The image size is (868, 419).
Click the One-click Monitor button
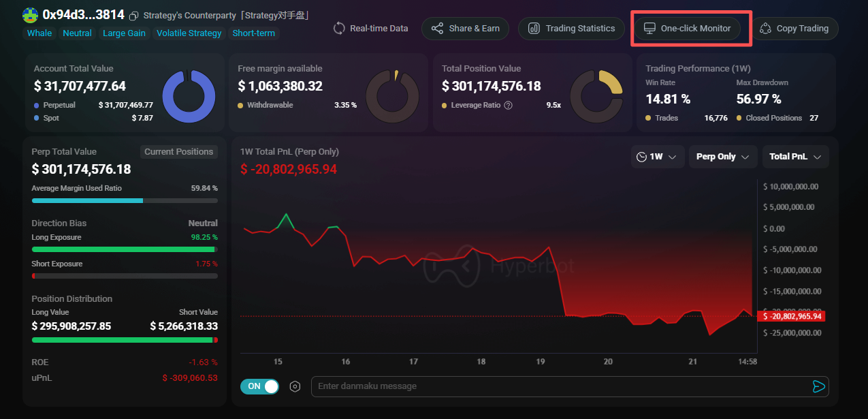[687, 29]
